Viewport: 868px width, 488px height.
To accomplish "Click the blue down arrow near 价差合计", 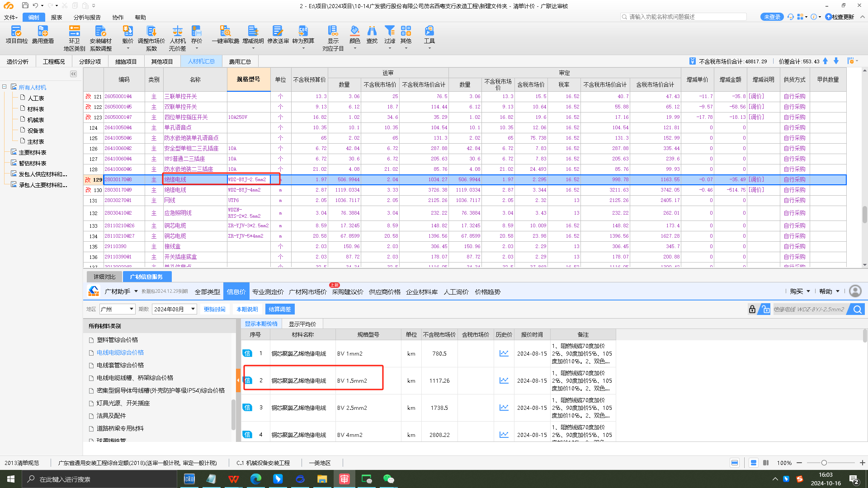I will (x=836, y=61).
